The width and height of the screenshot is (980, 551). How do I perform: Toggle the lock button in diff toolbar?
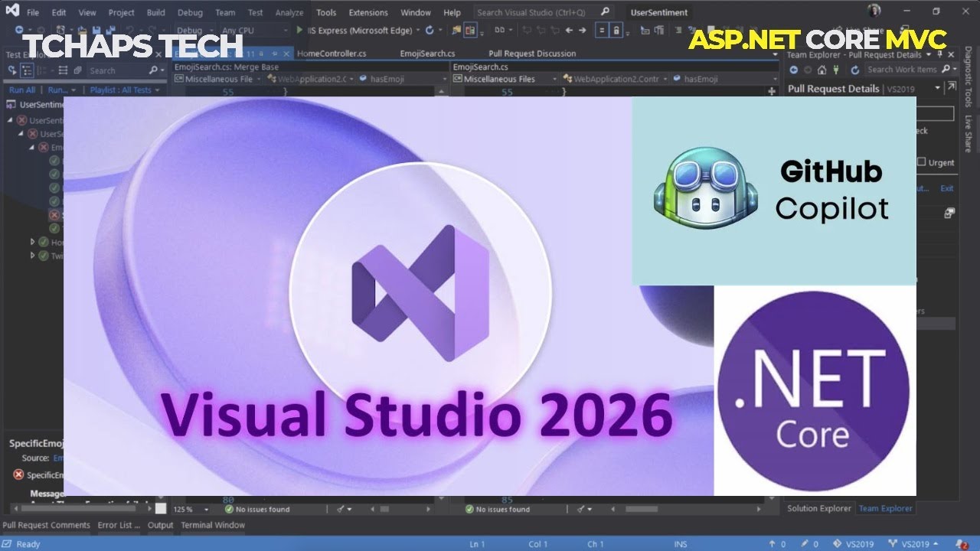point(617,31)
